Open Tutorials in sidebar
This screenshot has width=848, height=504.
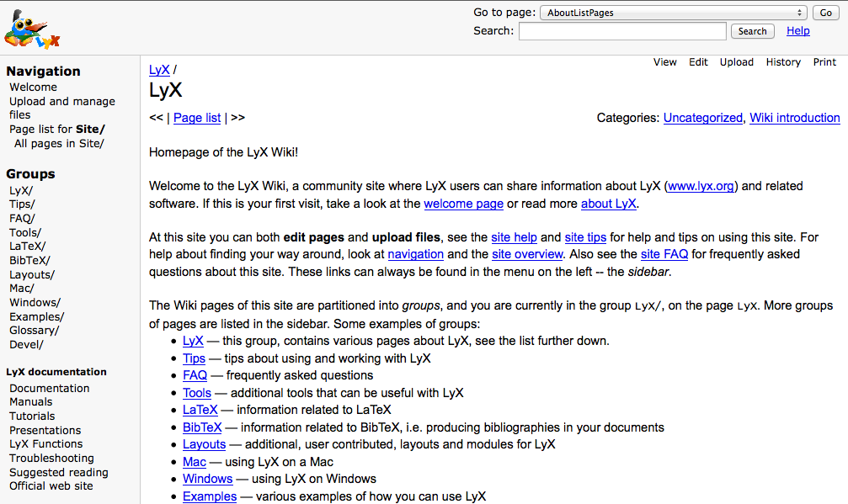click(32, 416)
